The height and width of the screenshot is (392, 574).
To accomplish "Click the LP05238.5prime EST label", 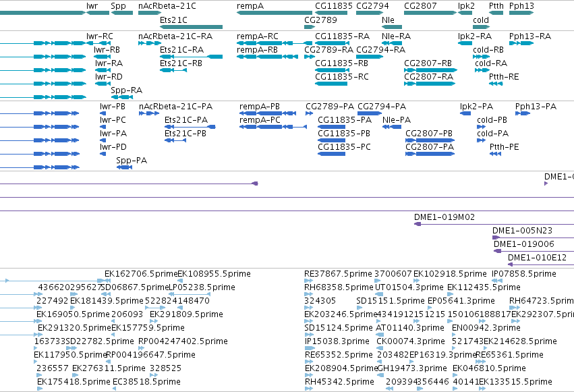I will (202, 287).
